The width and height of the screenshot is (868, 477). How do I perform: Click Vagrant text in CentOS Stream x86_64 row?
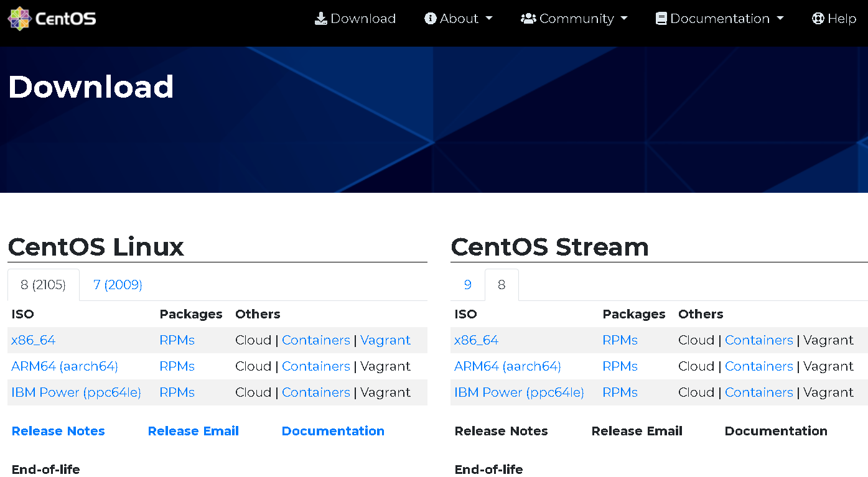click(828, 340)
